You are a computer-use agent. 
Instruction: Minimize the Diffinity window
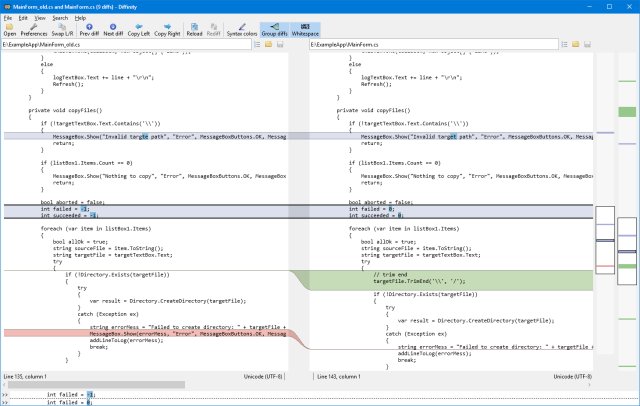click(x=590, y=7)
